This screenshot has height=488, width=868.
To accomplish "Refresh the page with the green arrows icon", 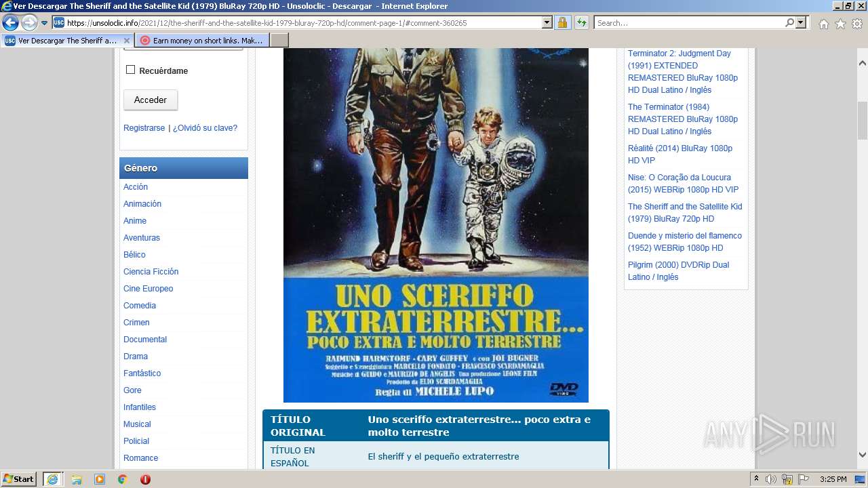I will pos(581,23).
